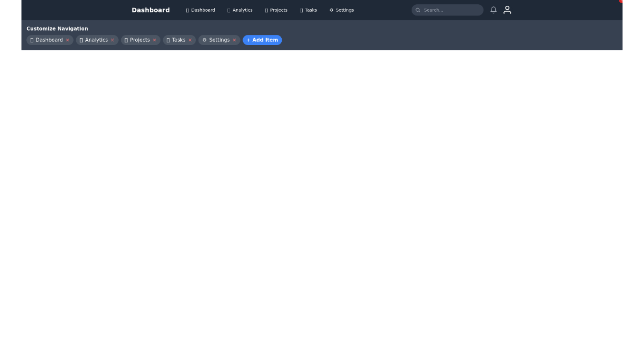Select the gear icon next to Settings in navbar
This screenshot has width=644, height=338.
[x=331, y=10]
